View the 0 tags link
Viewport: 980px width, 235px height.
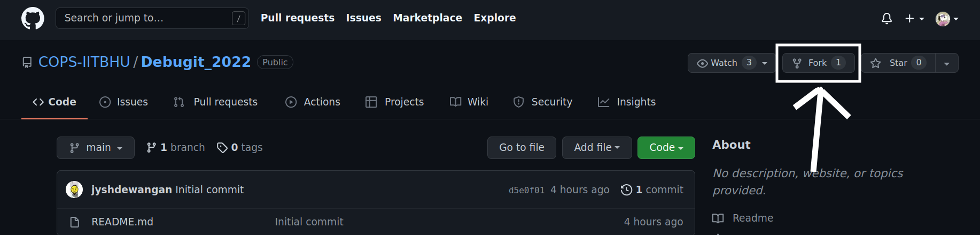pos(240,148)
